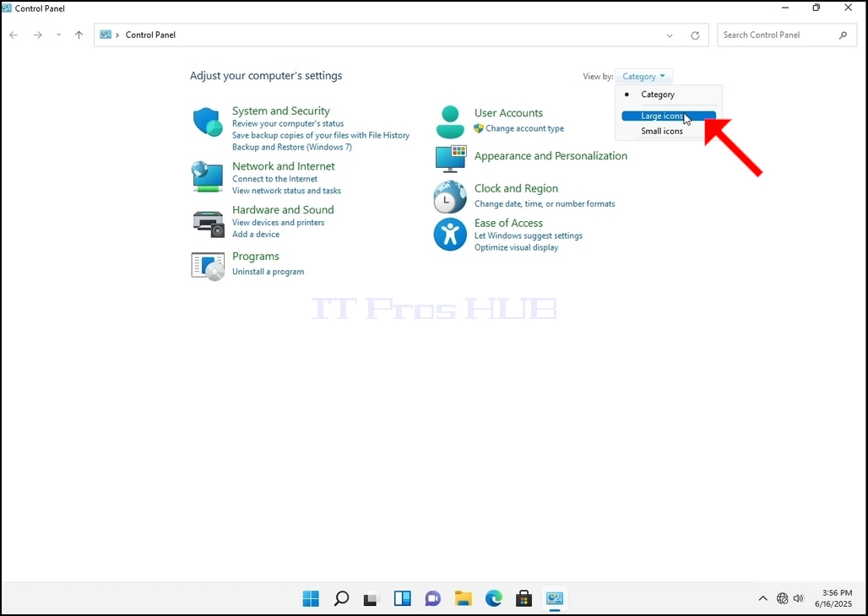This screenshot has width=868, height=616.
Task: Open the System and Security shield icon
Action: click(208, 122)
